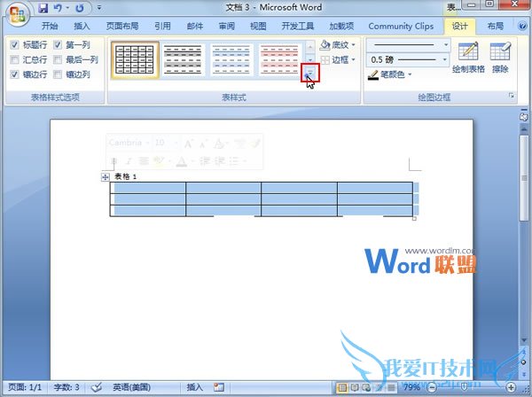Apply shading with the 底纹 button

tap(334, 44)
